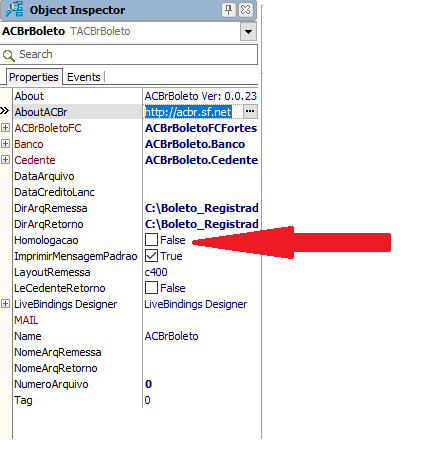Select the ACBrBoletoFC property name
446x452 pixels.
[x=48, y=128]
